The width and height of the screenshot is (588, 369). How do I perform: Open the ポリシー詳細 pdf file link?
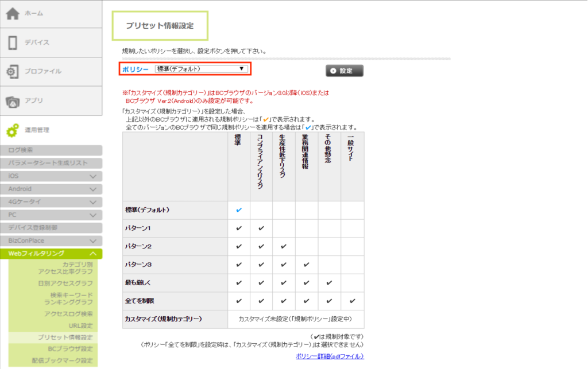[x=330, y=356]
